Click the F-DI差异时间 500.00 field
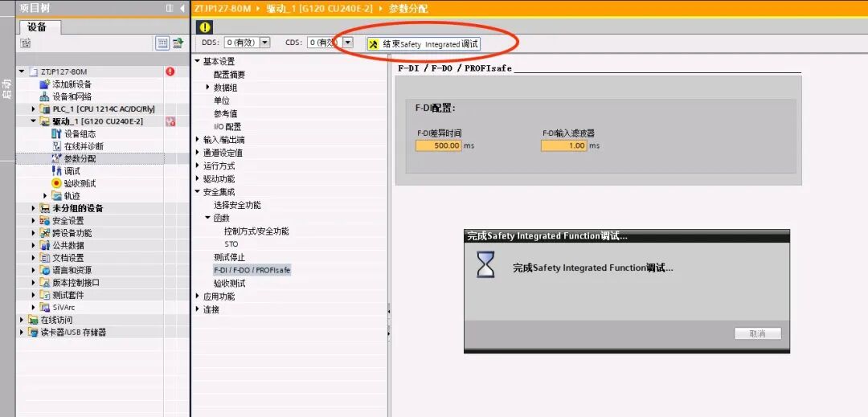This screenshot has height=417, width=868. pyautogui.click(x=438, y=145)
